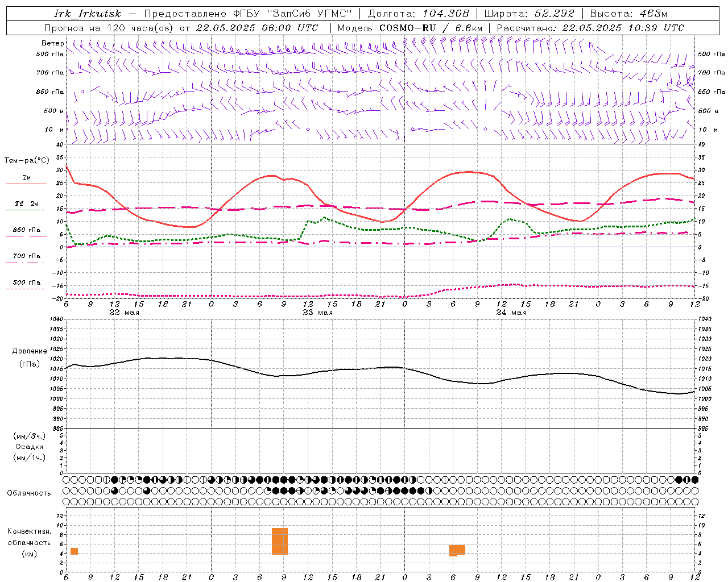Click the "(км)" convective height unit label
728x582 pixels.
point(30,554)
